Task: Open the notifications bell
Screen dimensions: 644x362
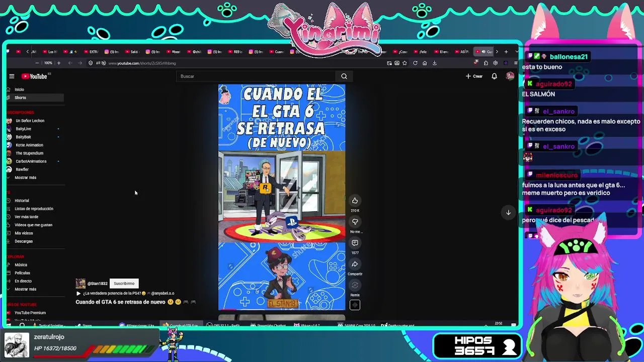Action: point(495,76)
